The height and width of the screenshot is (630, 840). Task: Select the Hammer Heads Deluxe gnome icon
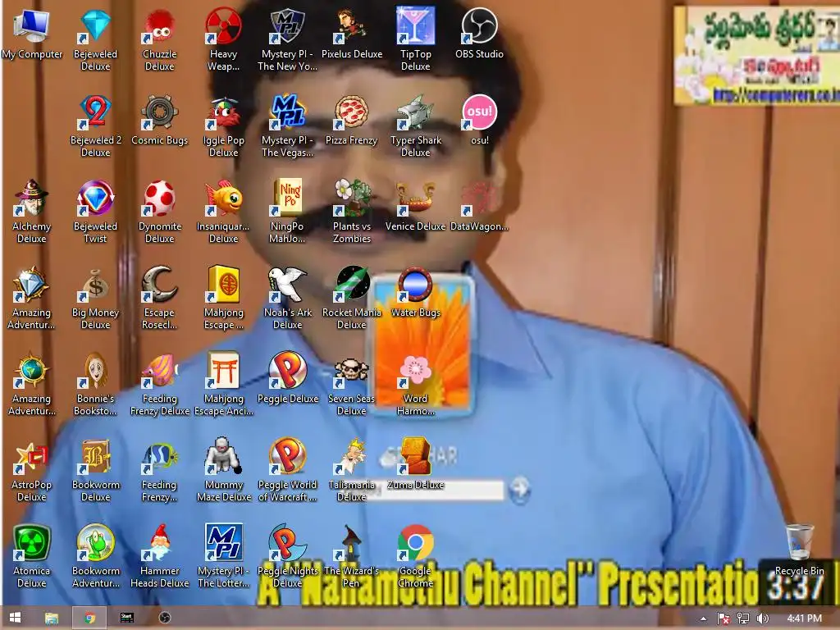pos(160,543)
